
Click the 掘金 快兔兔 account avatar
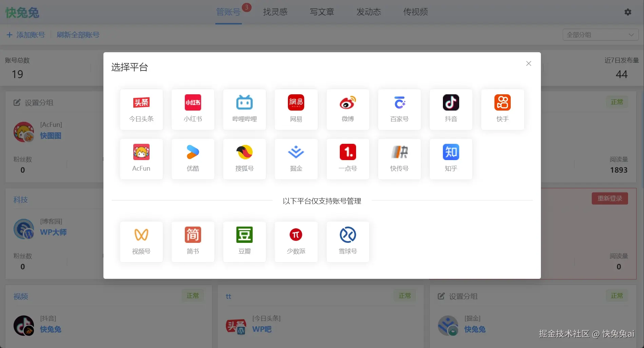tap(448, 326)
